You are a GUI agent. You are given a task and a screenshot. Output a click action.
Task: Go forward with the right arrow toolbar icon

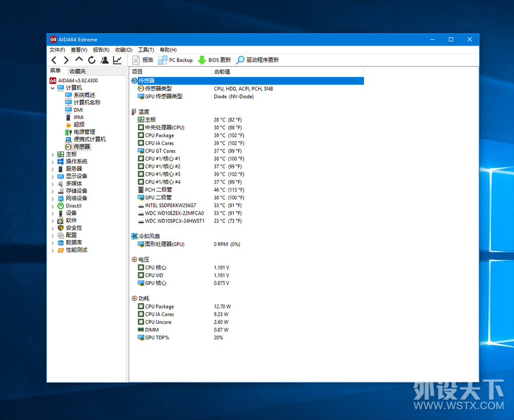[66, 60]
